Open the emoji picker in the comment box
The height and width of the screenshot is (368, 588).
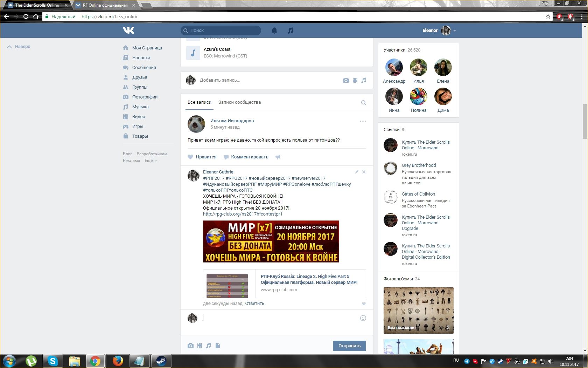[x=363, y=318]
